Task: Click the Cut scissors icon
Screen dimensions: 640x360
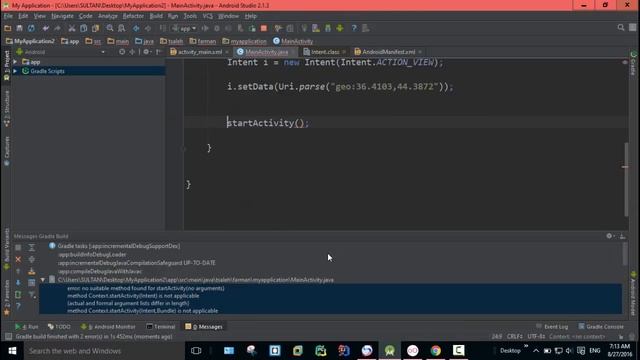Action: (x=72, y=28)
